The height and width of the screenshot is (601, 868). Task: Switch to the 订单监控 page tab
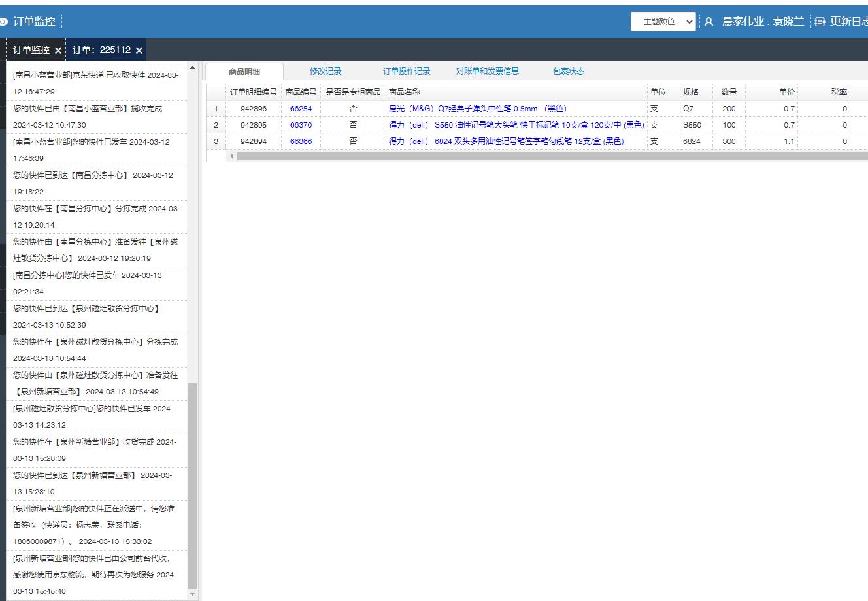point(31,50)
